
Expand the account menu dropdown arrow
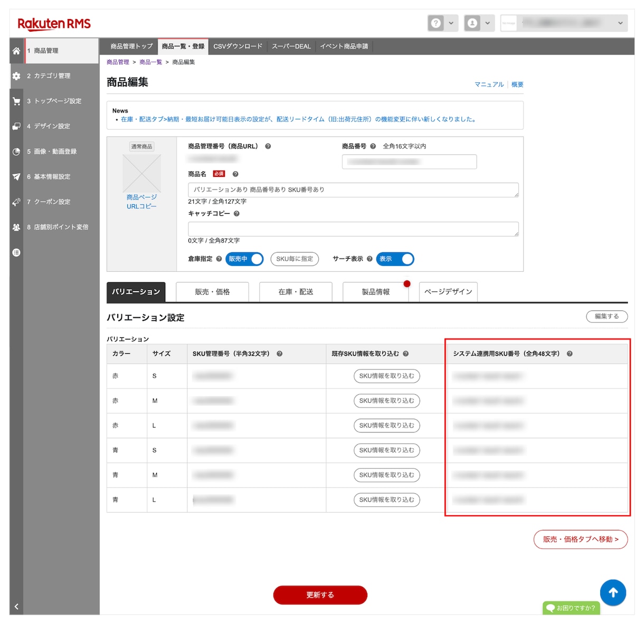[x=487, y=23]
